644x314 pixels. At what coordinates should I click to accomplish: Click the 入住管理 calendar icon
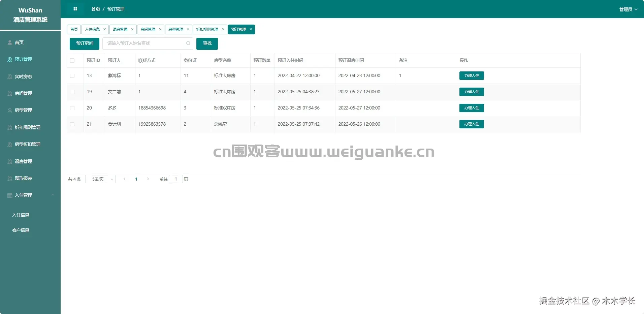(10, 195)
